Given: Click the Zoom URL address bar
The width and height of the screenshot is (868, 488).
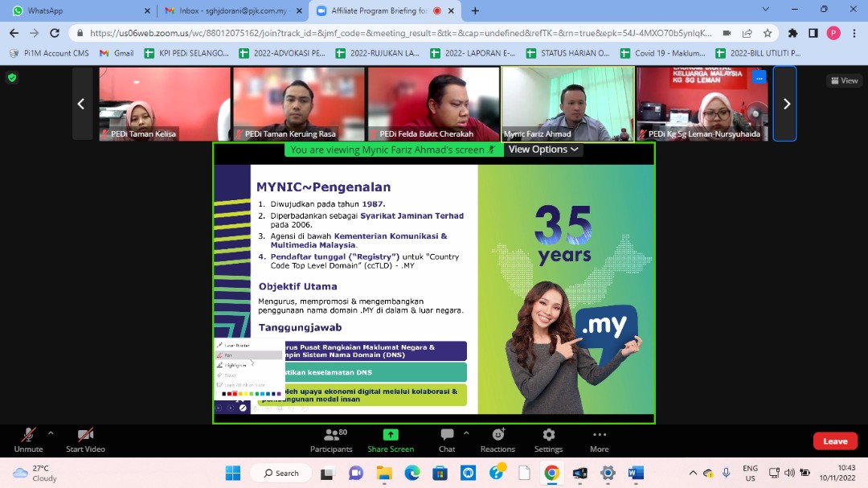Looking at the screenshot, I should coord(400,33).
